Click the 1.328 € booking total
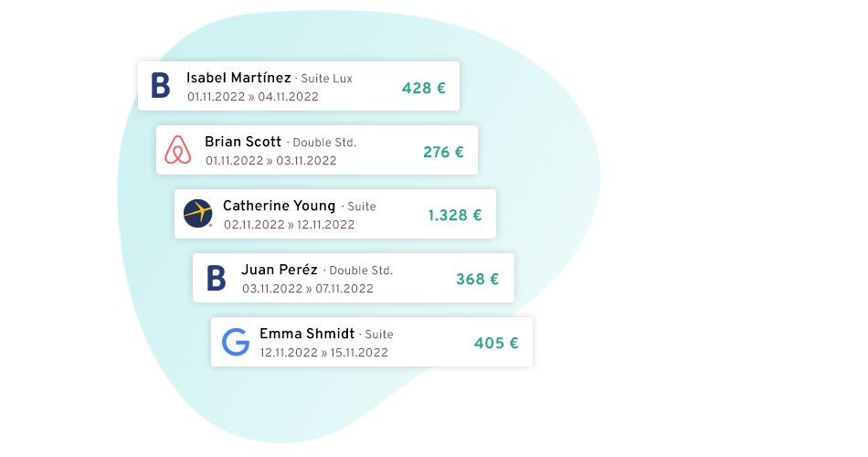 [x=455, y=216]
